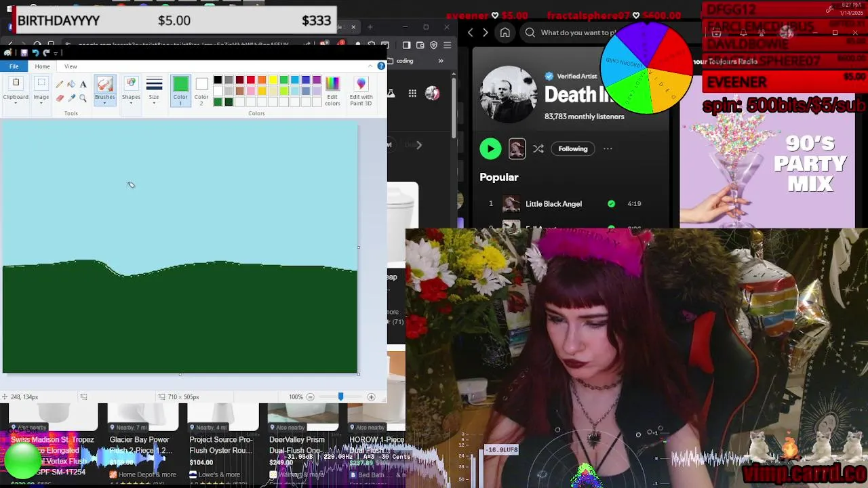Show hidden bookmarks via double chevron
The height and width of the screenshot is (488, 868).
441,61
